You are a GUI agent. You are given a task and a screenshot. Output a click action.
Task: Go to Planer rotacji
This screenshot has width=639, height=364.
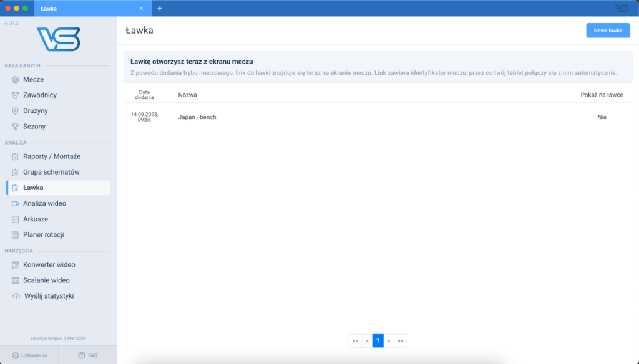43,235
